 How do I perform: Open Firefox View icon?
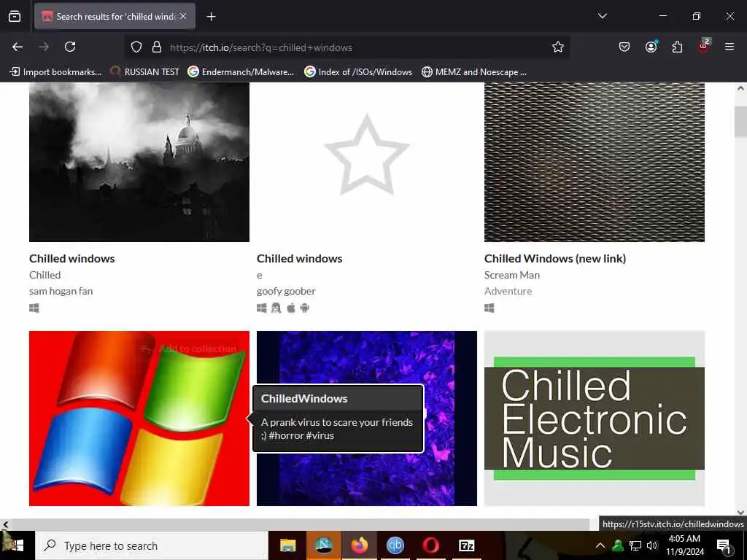15,16
